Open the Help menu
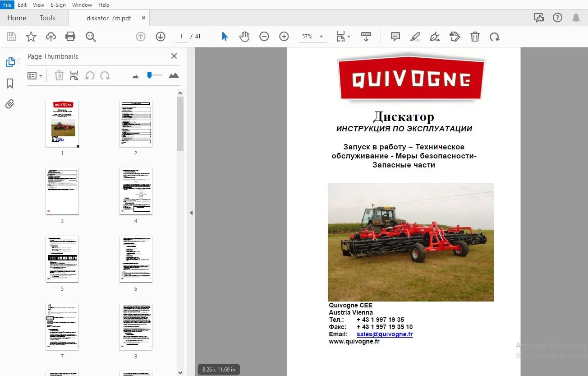 [x=104, y=5]
